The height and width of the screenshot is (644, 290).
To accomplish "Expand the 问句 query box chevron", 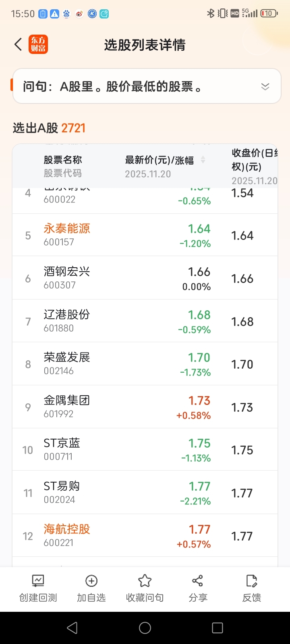I will [265, 87].
